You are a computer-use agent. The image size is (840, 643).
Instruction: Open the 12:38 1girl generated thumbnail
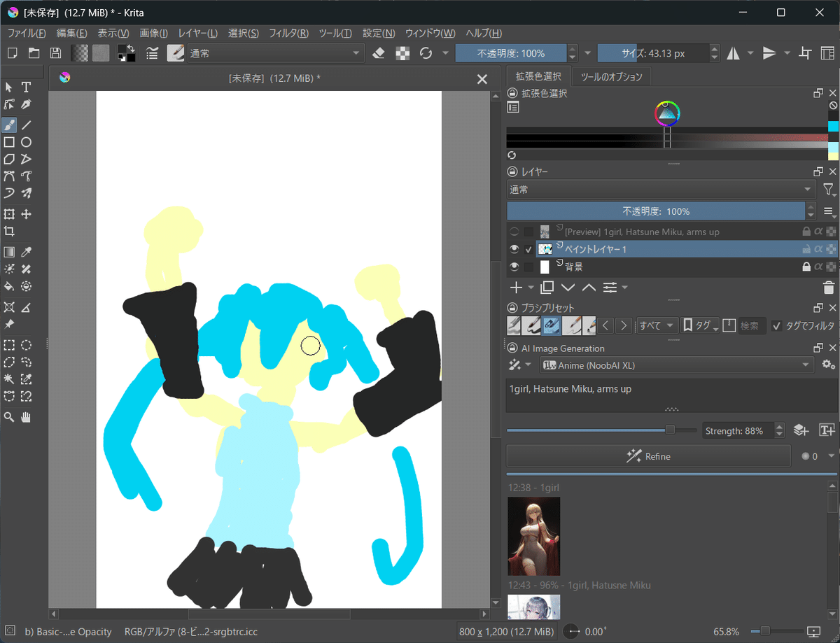534,535
